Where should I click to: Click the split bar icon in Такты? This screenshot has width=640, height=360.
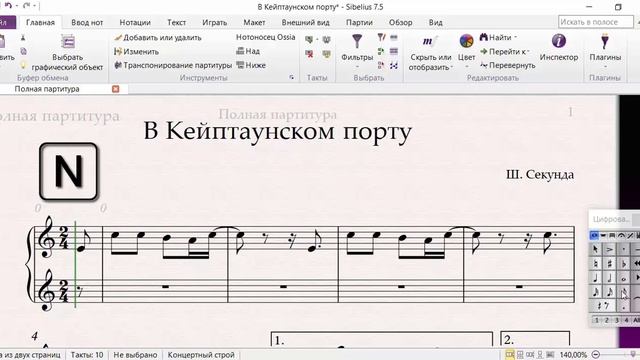tap(327, 40)
